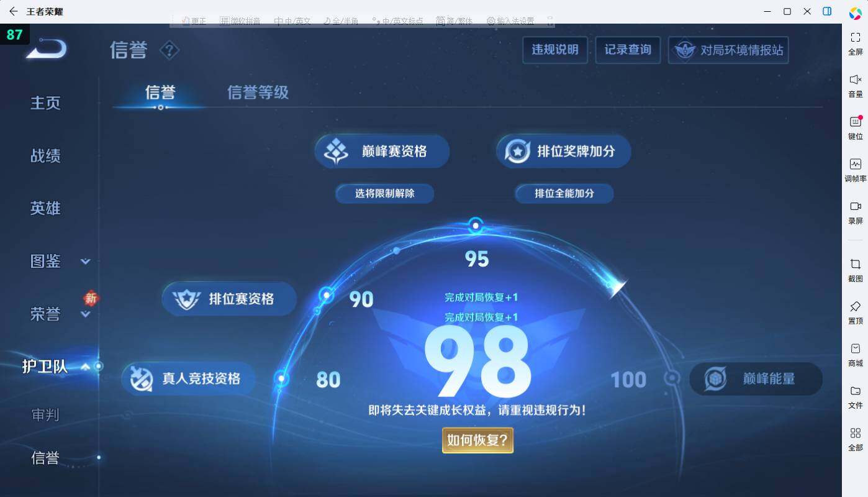Switch to the 信誉等级 tab
This screenshot has height=497, width=868.
coord(257,92)
